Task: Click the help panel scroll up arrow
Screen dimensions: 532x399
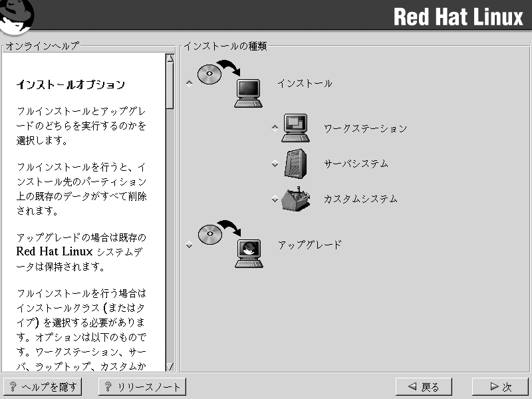Action: click(x=170, y=59)
